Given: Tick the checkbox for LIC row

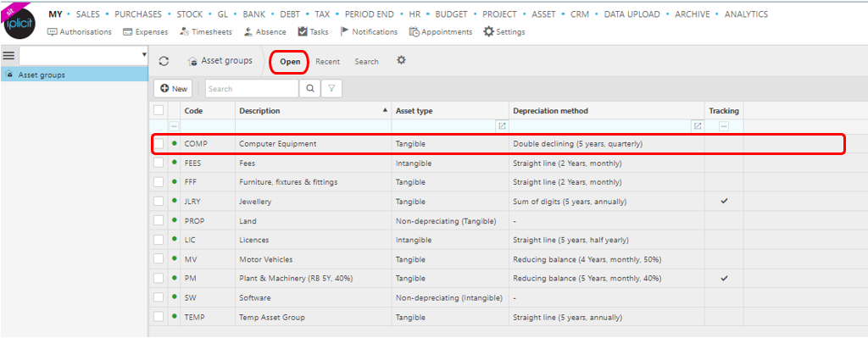Looking at the screenshot, I should (x=159, y=240).
